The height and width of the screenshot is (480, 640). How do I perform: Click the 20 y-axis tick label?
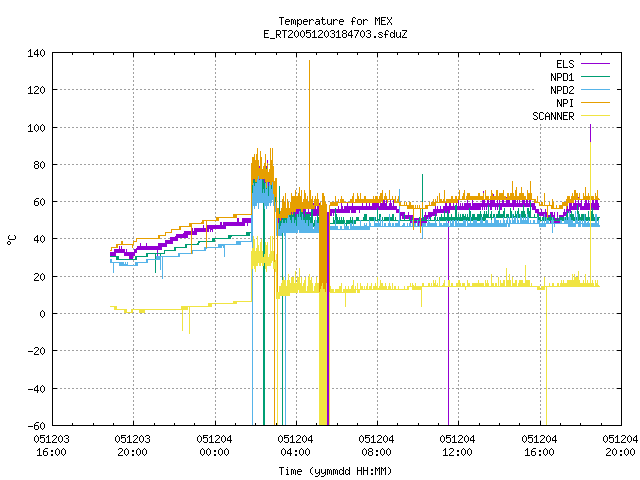click(39, 277)
